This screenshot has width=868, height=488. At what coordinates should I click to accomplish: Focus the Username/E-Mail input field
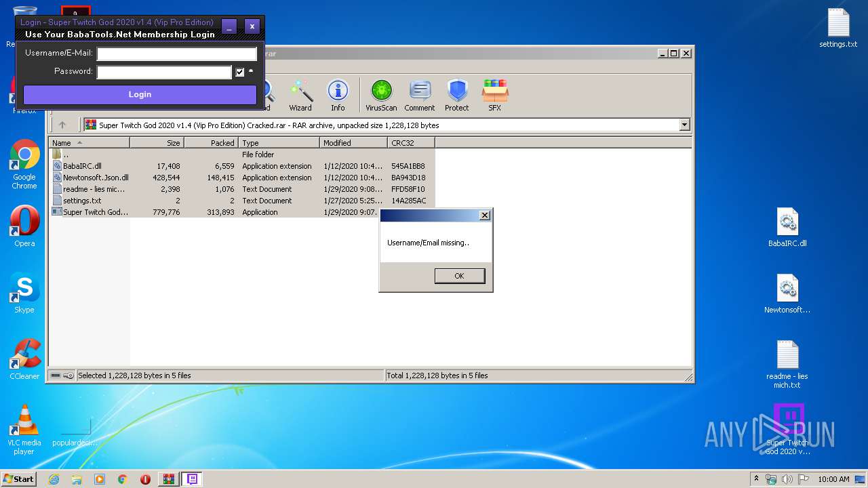click(176, 54)
